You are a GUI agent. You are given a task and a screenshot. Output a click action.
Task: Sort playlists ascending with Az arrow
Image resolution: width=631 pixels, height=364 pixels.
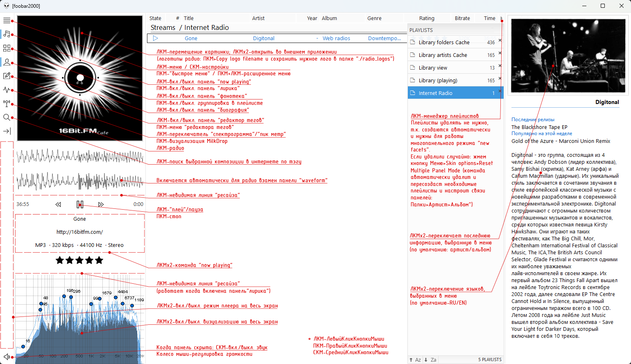point(415,360)
